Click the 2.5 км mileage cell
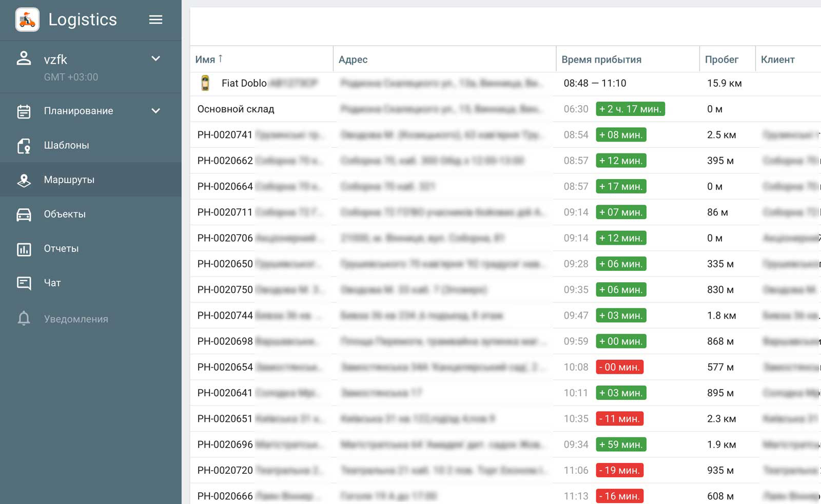Viewport: 821px width, 504px height. coord(721,134)
